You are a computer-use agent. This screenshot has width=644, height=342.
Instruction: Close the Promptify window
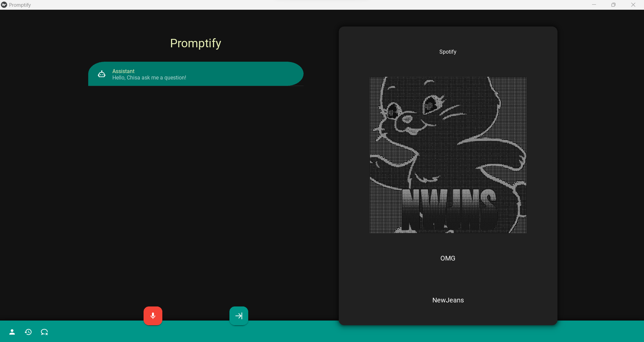pos(633,5)
